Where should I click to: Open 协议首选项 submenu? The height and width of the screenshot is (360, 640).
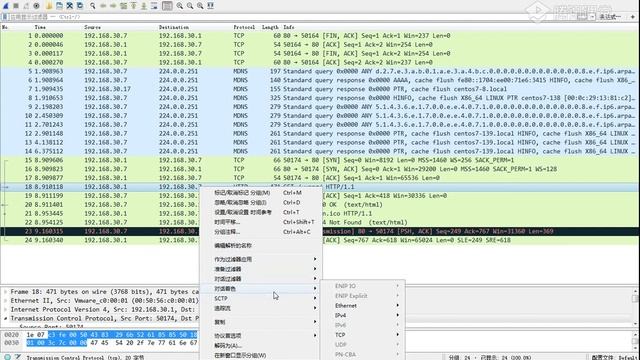tap(260, 336)
